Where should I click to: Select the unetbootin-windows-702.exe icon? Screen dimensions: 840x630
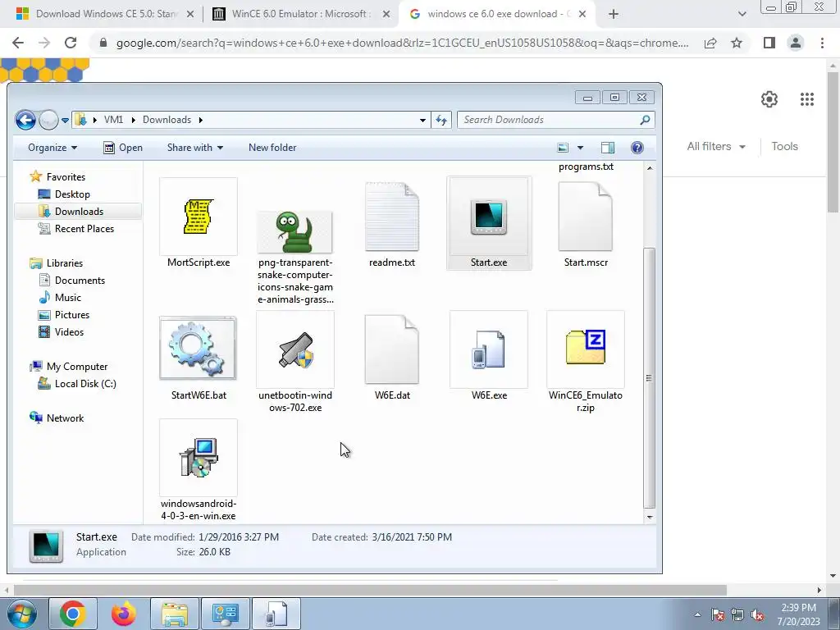pyautogui.click(x=295, y=349)
